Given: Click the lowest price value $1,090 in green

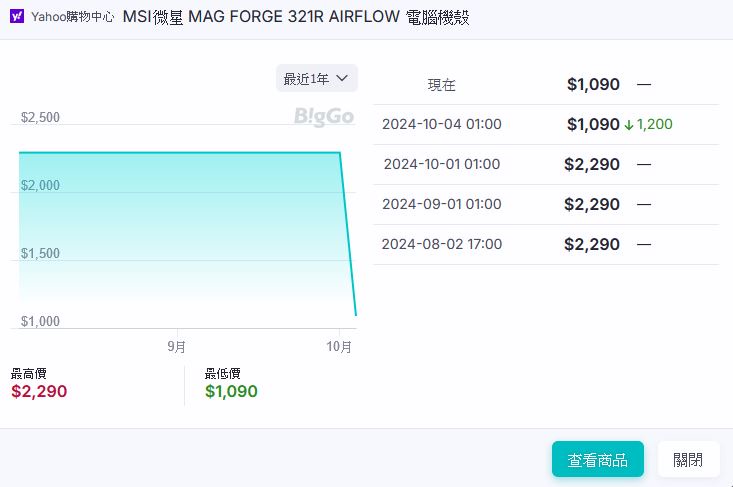Looking at the screenshot, I should [231, 391].
